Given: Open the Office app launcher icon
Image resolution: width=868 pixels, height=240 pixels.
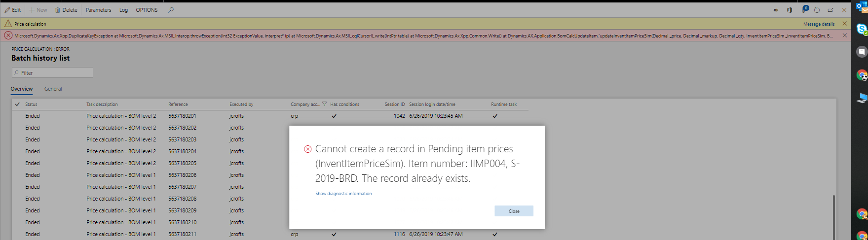Looking at the screenshot, I should pyautogui.click(x=790, y=10).
